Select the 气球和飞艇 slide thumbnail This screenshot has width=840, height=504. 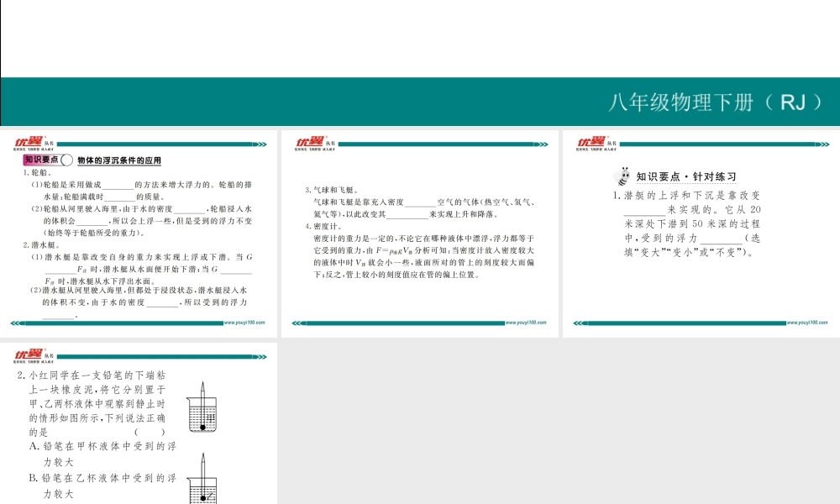pyautogui.click(x=420, y=233)
